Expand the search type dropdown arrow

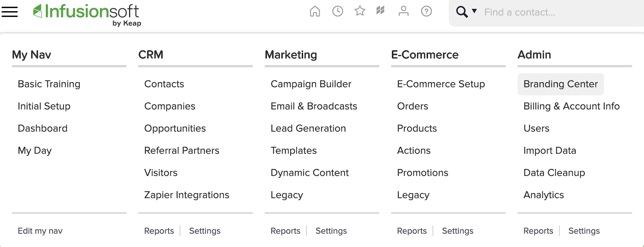474,11
